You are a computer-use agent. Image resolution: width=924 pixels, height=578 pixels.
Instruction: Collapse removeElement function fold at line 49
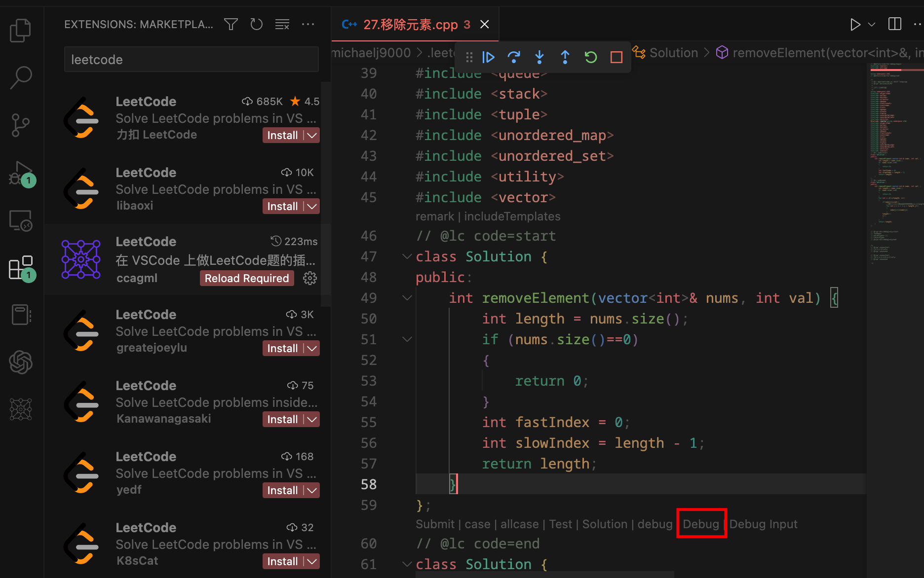tap(407, 298)
